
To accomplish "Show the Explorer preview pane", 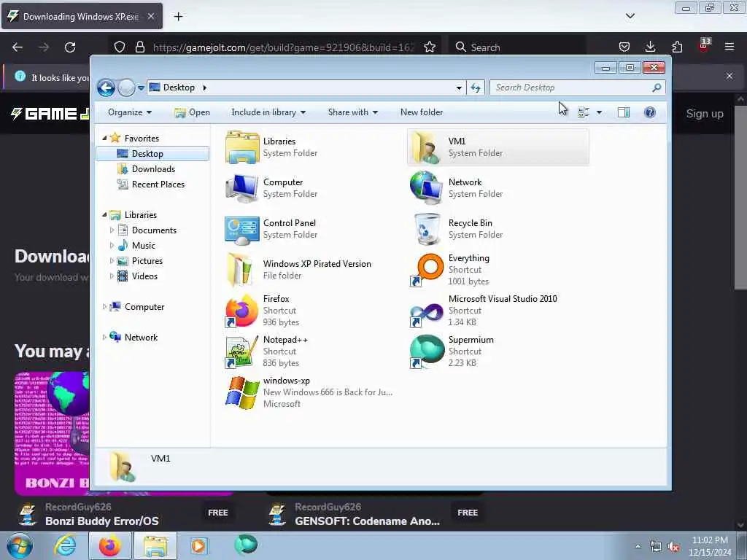I will tap(624, 112).
